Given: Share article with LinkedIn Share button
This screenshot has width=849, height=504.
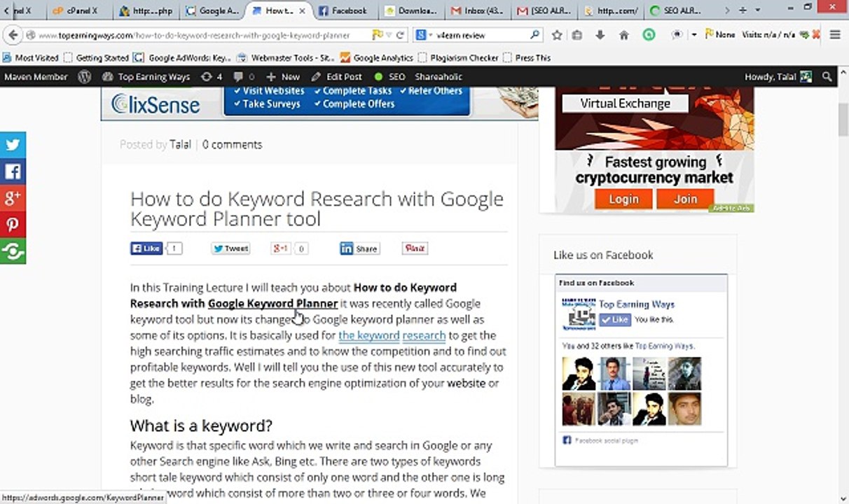Looking at the screenshot, I should [x=359, y=248].
